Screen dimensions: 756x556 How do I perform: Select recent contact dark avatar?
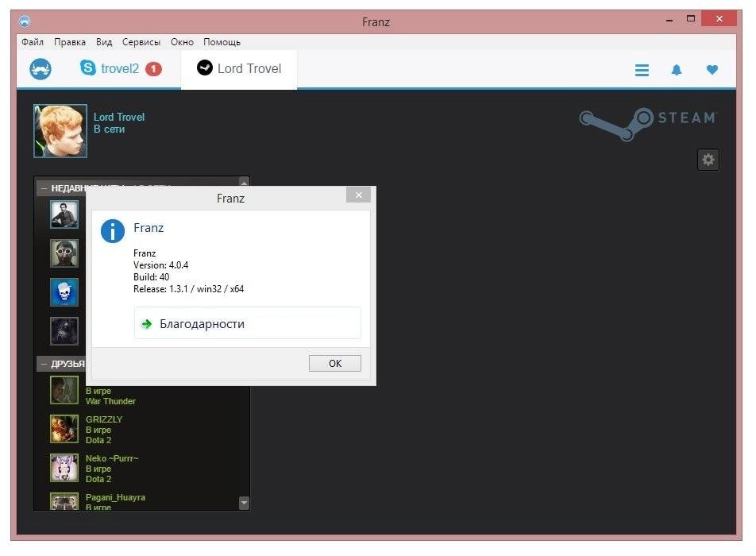[64, 331]
